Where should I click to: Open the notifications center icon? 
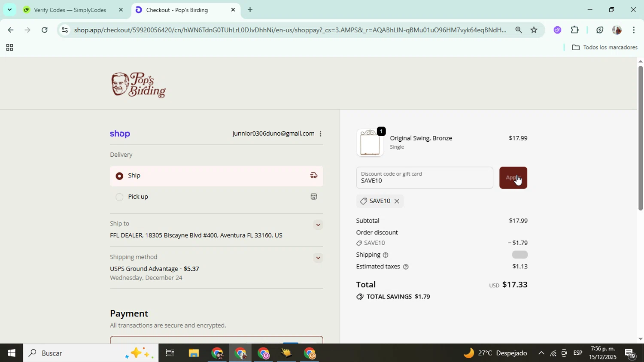click(630, 353)
